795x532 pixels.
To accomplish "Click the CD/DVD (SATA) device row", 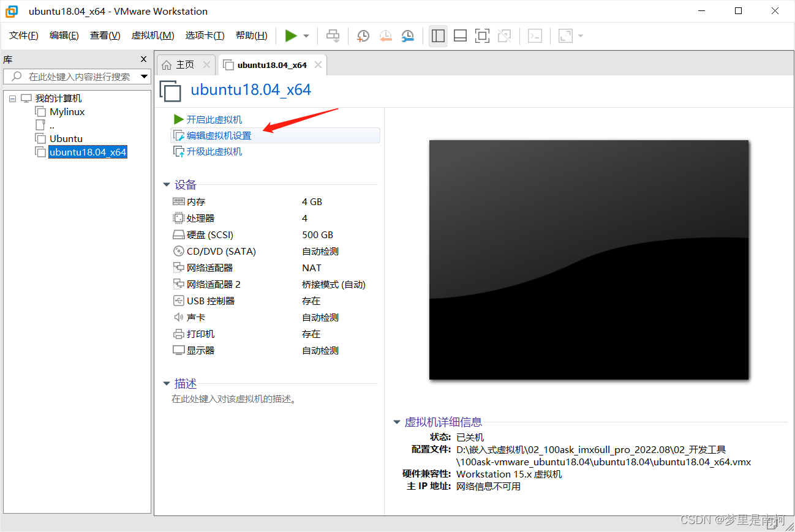I will pos(275,251).
